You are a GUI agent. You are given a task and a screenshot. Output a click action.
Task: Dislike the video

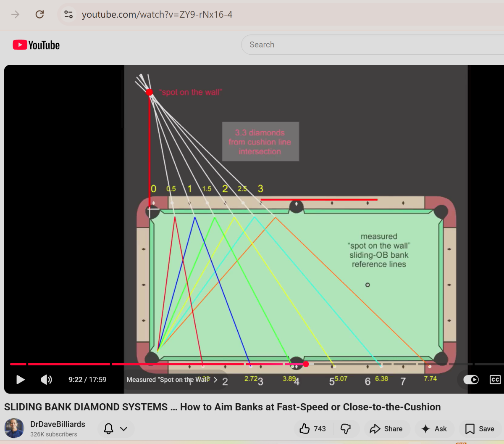(346, 428)
